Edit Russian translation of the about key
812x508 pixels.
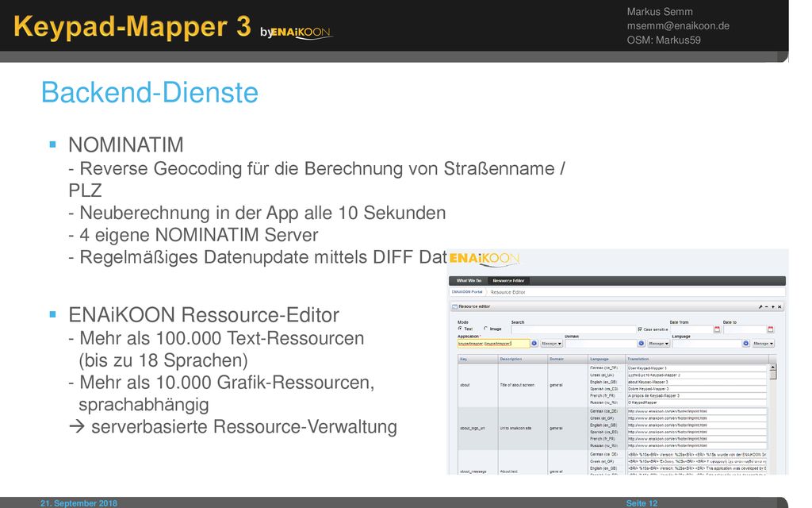click(x=697, y=402)
